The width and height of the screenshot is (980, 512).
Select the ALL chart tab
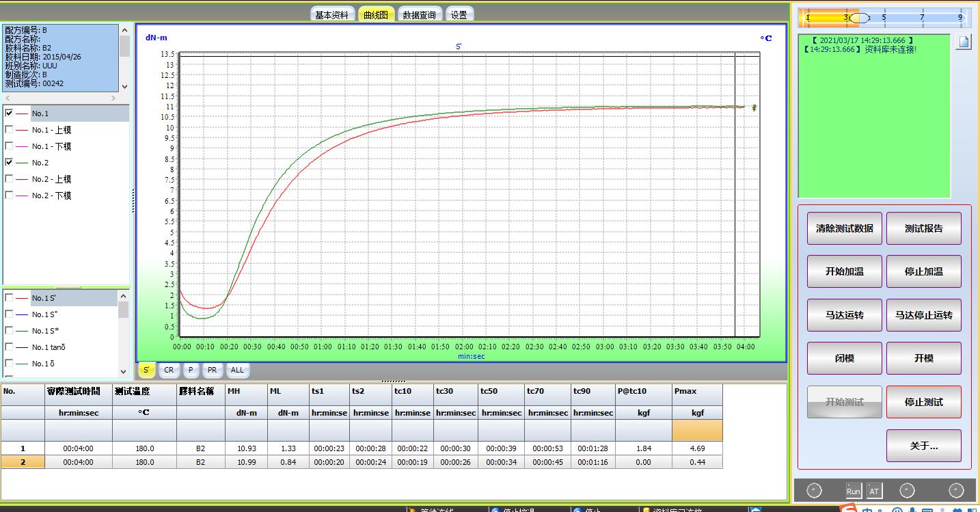[237, 370]
